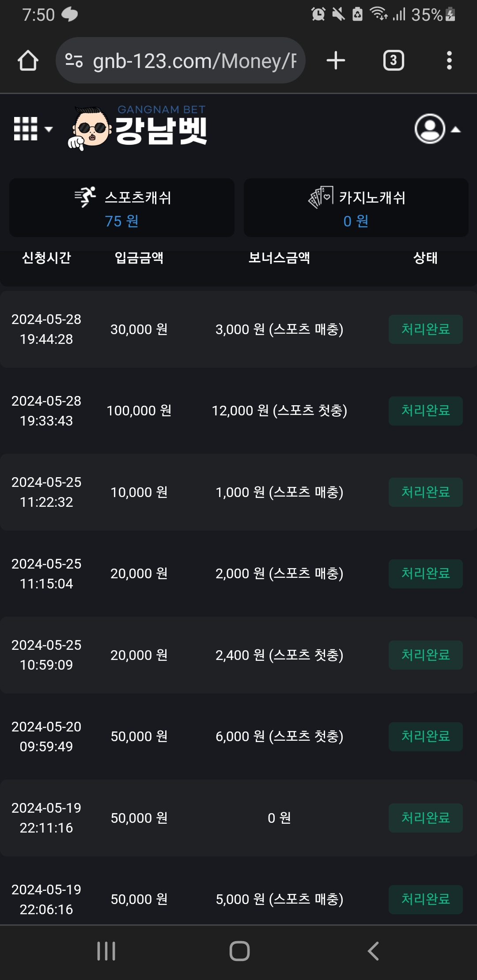Click 처리완료 for the 10:59:09 deposit
Screen dimensions: 477x980
pyautogui.click(x=425, y=655)
